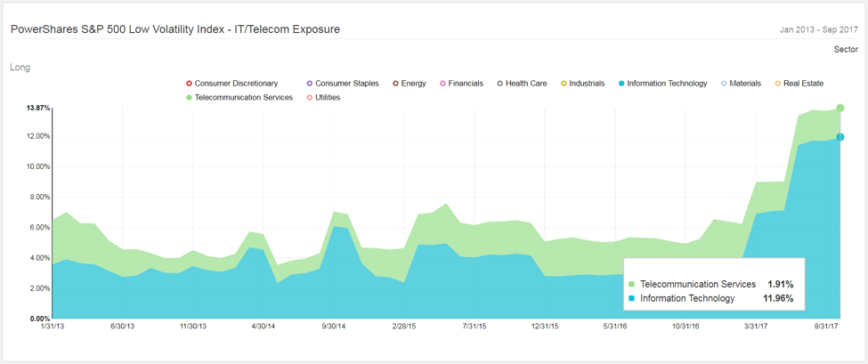Click the 10.00% y-axis label
This screenshot has width=868, height=364.
tap(39, 166)
